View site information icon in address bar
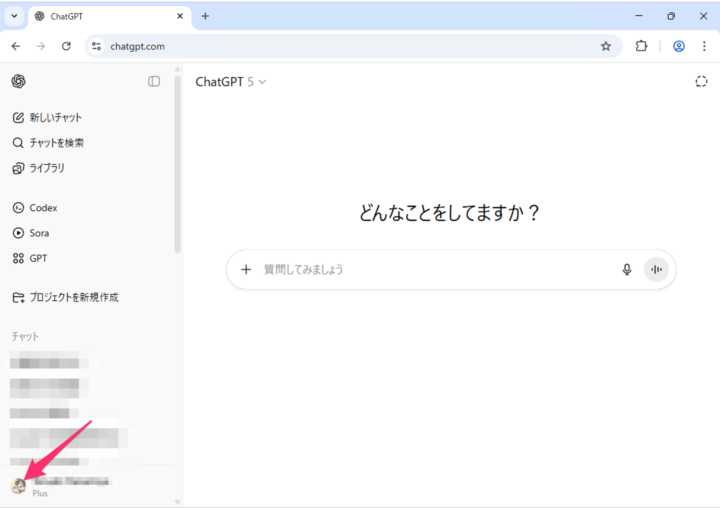Screen dimensions: 720x508 click(96, 46)
